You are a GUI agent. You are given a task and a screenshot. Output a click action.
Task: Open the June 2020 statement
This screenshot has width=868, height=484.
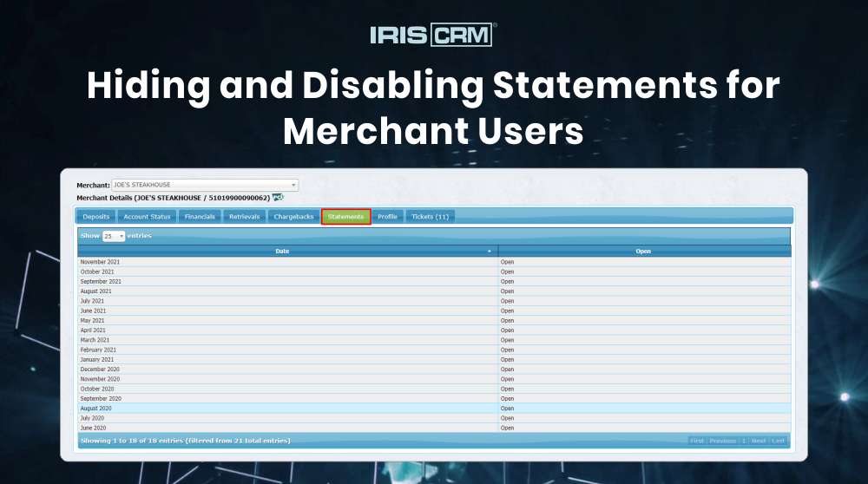pyautogui.click(x=507, y=428)
